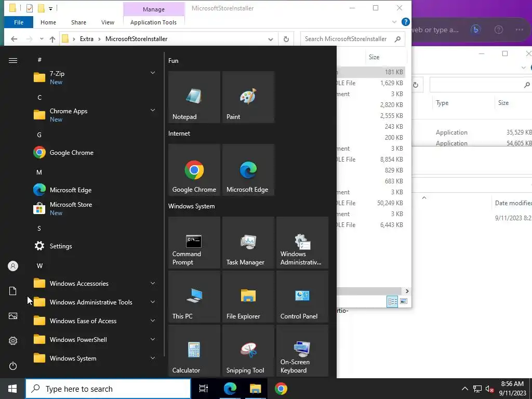Click the volume icon in system tray

(x=489, y=389)
